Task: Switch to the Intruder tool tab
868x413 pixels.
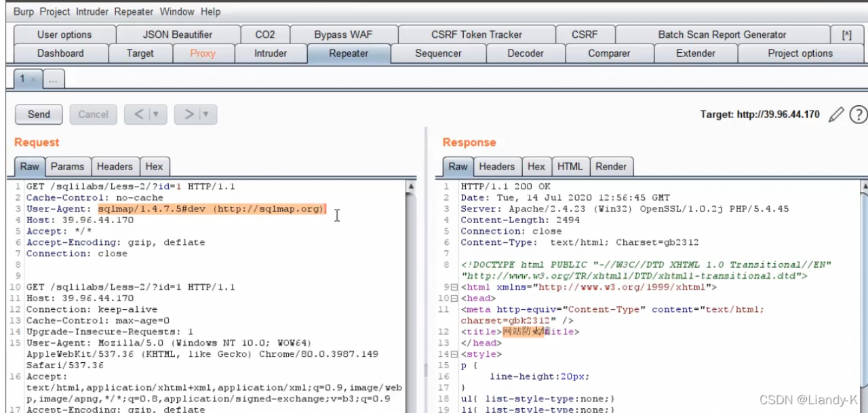Action: point(271,54)
